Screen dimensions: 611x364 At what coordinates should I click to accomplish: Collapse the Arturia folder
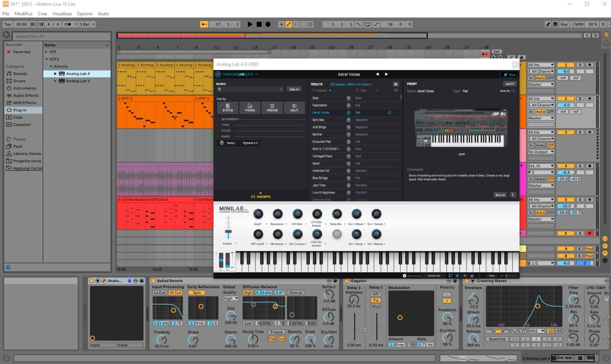(51, 66)
